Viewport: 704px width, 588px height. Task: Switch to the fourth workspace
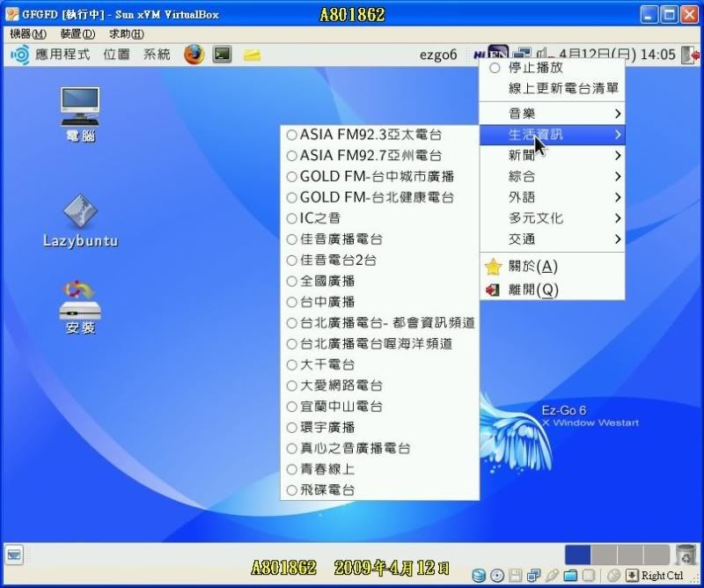coord(656,555)
